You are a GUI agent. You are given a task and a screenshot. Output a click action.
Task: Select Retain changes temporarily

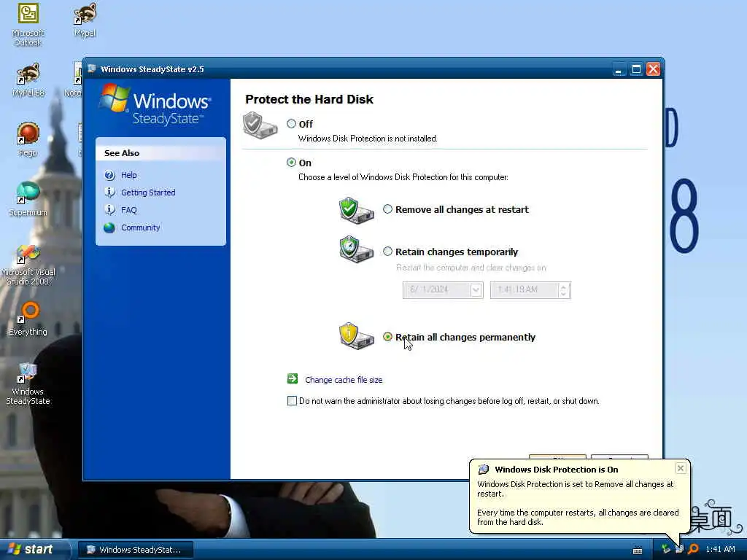388,251
